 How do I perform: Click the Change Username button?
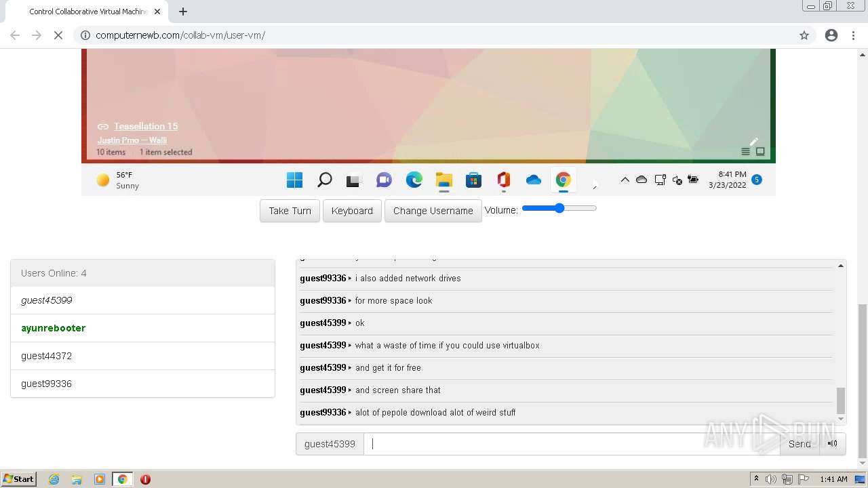[x=433, y=211]
